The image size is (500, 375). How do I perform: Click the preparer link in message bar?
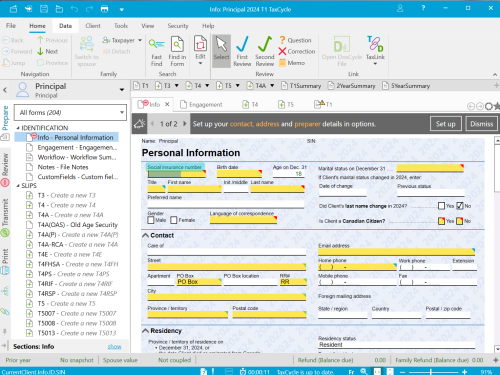click(307, 124)
